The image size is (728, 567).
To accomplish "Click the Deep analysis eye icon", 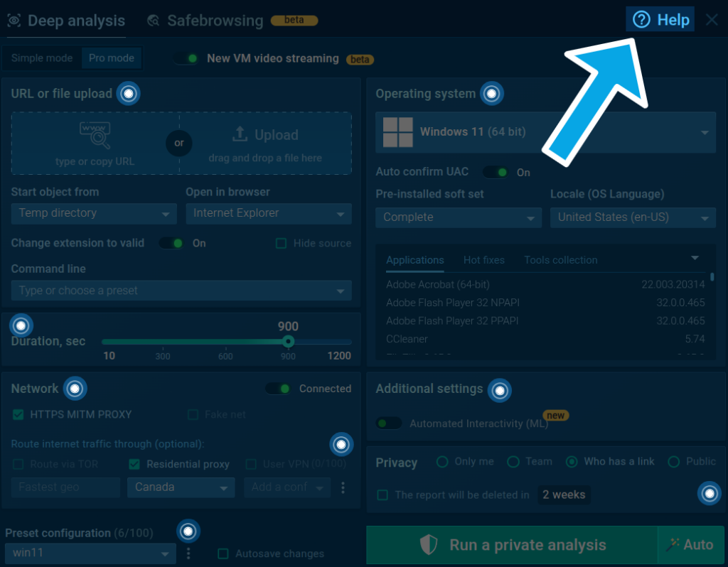I will click(14, 21).
